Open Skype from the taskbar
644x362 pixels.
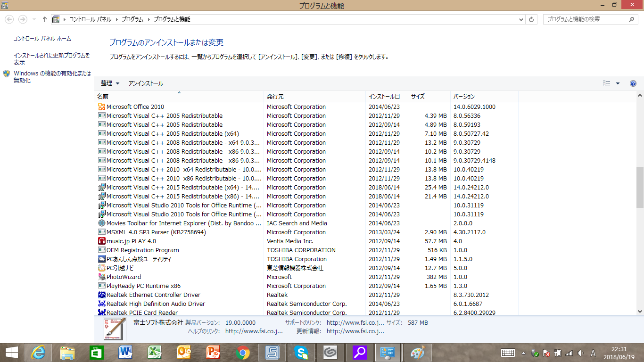click(x=301, y=353)
